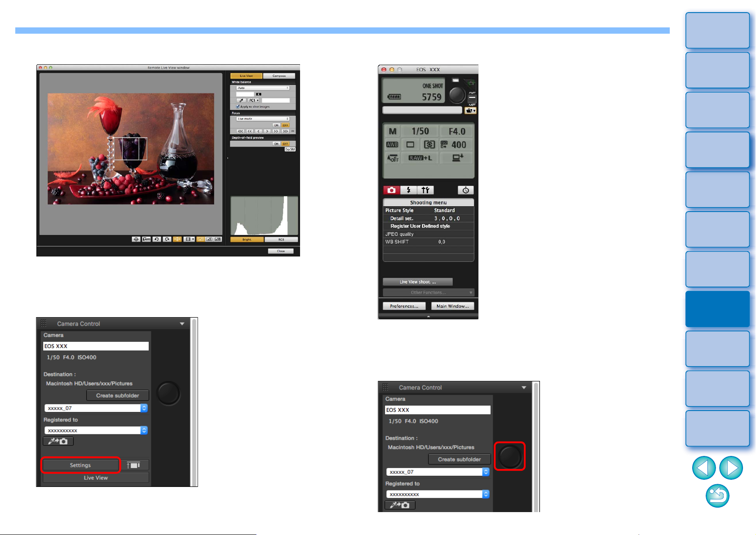The image size is (756, 535).
Task: Switch histogram to the Bright. tab
Action: 247,239
